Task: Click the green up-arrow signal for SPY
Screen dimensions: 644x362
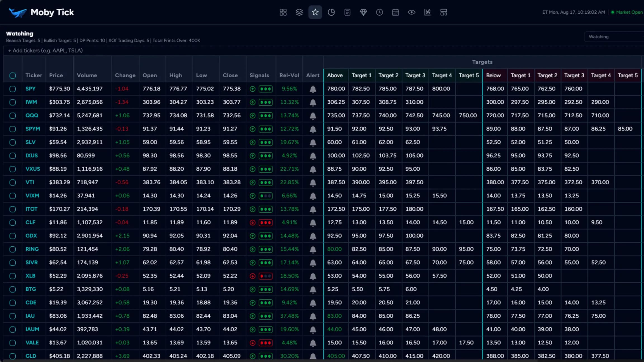Action: [x=252, y=89]
